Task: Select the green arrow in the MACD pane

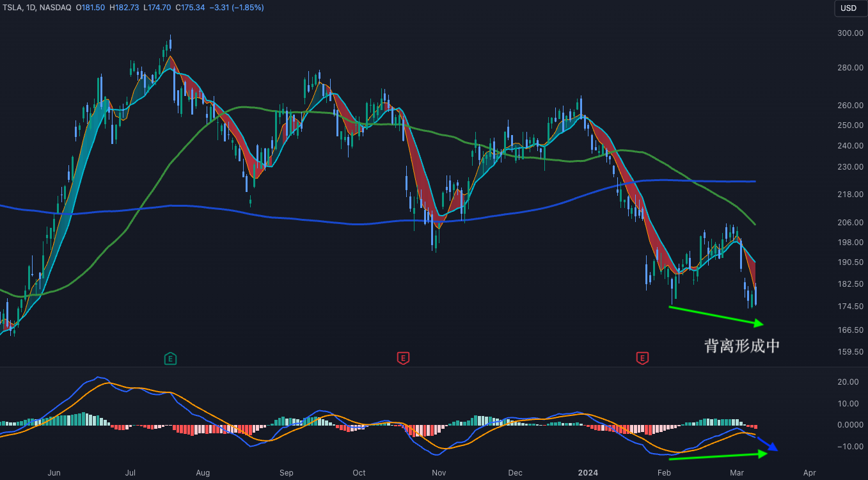Action: [x=716, y=456]
